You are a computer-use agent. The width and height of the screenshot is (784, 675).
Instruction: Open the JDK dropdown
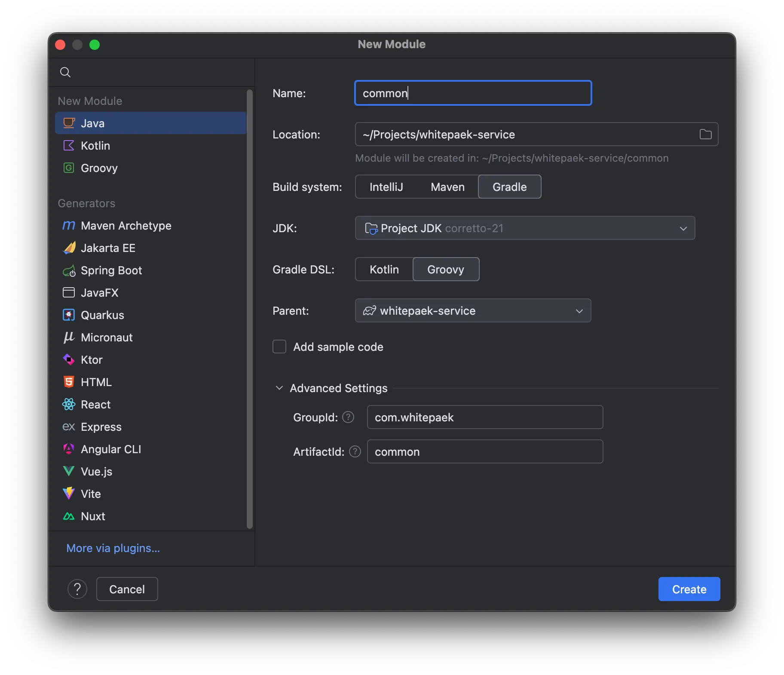click(x=525, y=228)
